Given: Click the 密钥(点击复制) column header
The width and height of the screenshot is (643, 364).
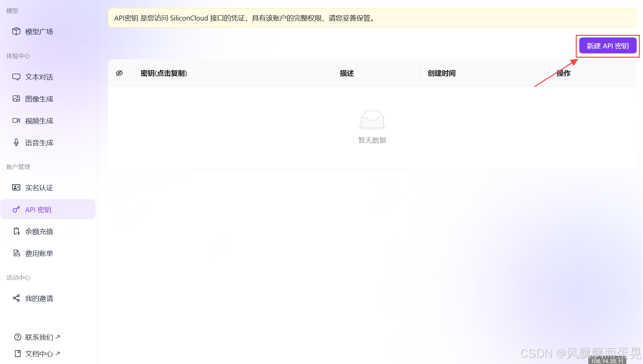Looking at the screenshot, I should [x=164, y=73].
